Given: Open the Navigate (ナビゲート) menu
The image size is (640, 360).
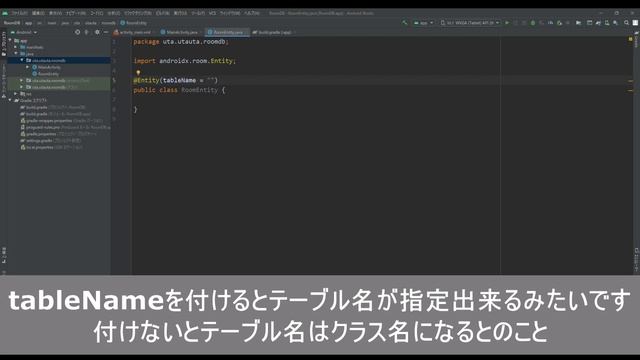Looking at the screenshot, I should [76, 13].
